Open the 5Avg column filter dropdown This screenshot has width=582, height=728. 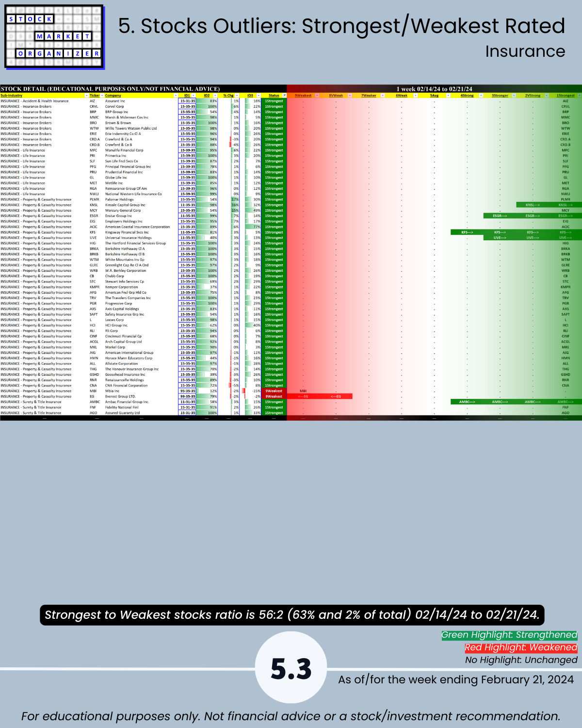pyautogui.click(x=448, y=96)
